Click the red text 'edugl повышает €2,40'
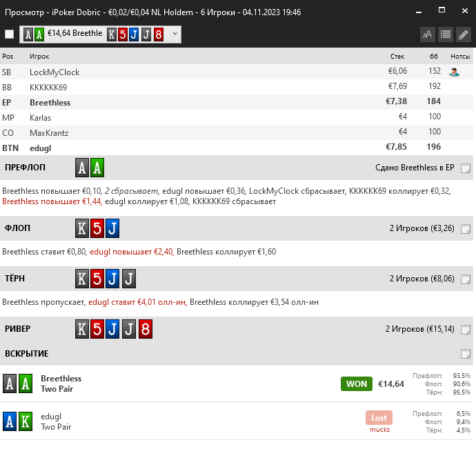The height and width of the screenshot is (449, 476). tap(131, 252)
